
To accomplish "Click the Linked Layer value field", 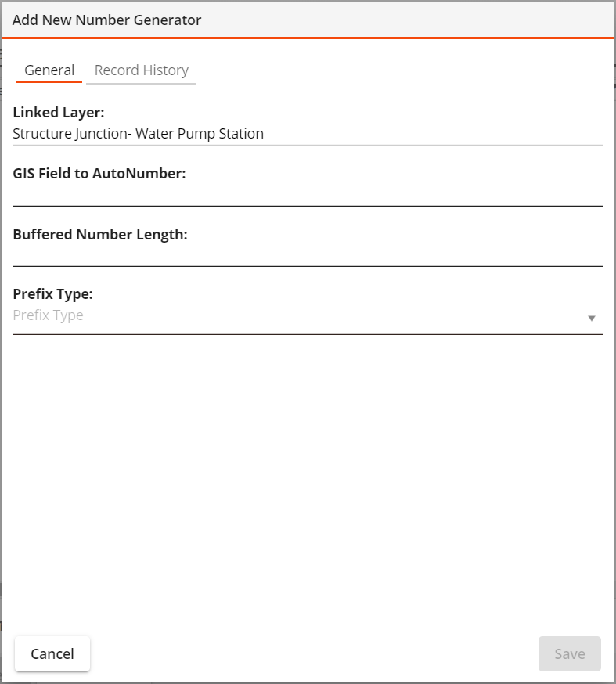I will coord(308,134).
